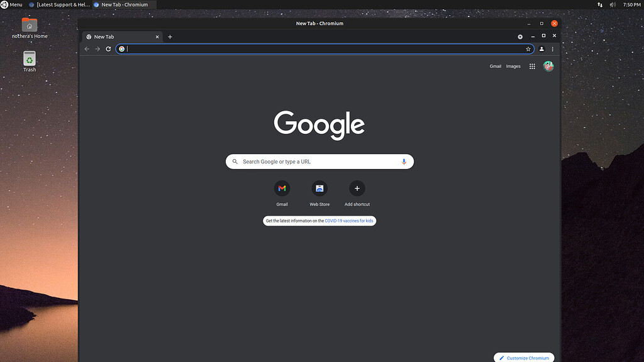Open the Google apps grid
644x362 pixels.
pos(532,66)
